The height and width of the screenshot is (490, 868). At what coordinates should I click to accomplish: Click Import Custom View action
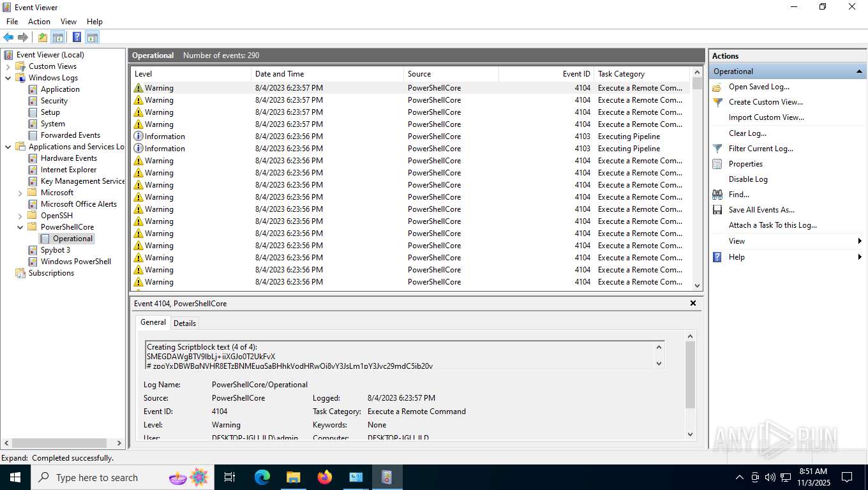click(766, 117)
